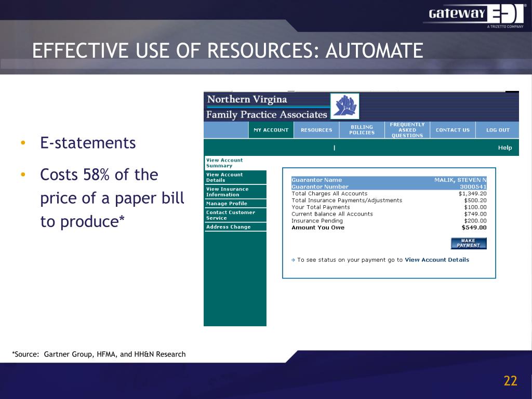The height and width of the screenshot is (399, 532).
Task: Open View Insurance Information sidebar item
Action: click(235, 192)
